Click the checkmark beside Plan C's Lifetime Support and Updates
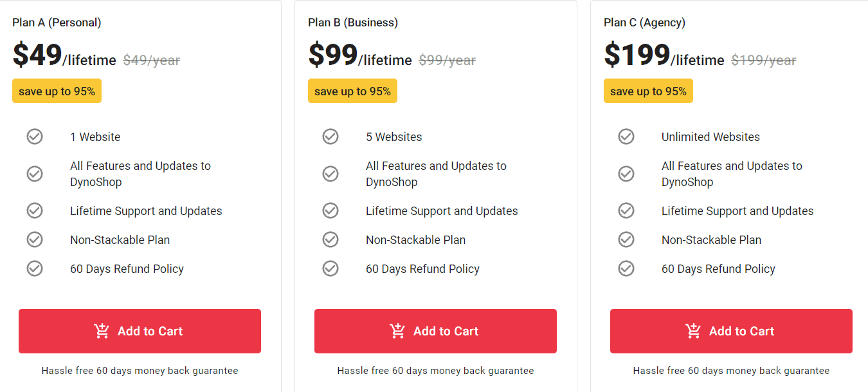Viewport: 868px width, 392px height. (626, 210)
